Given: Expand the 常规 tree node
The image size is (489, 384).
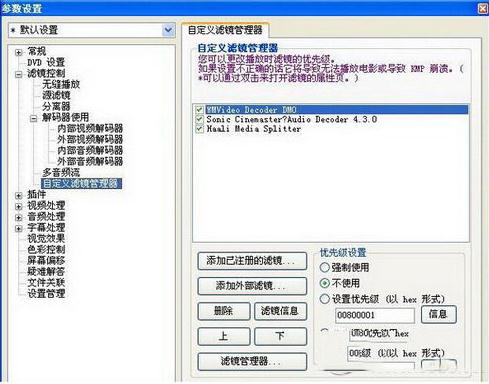Looking at the screenshot, I should click(x=19, y=52).
